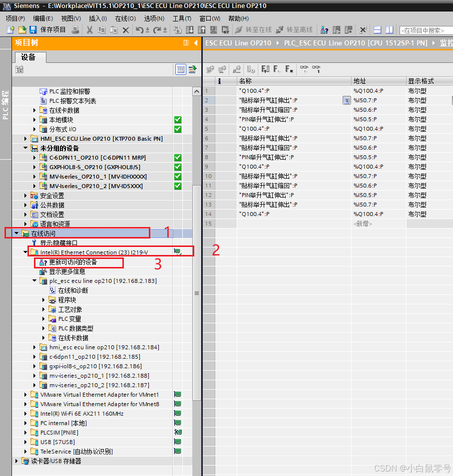Click breadcrumb PLC_ESC ECU Line OP210 [CPU 1512SP-1 PN]
Screen dimensions: 453x476
point(356,43)
